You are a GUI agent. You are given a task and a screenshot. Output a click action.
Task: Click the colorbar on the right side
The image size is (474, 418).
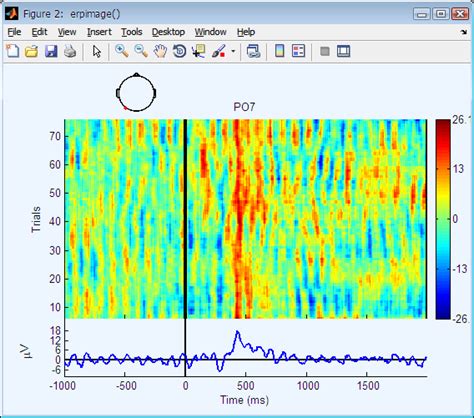click(443, 219)
